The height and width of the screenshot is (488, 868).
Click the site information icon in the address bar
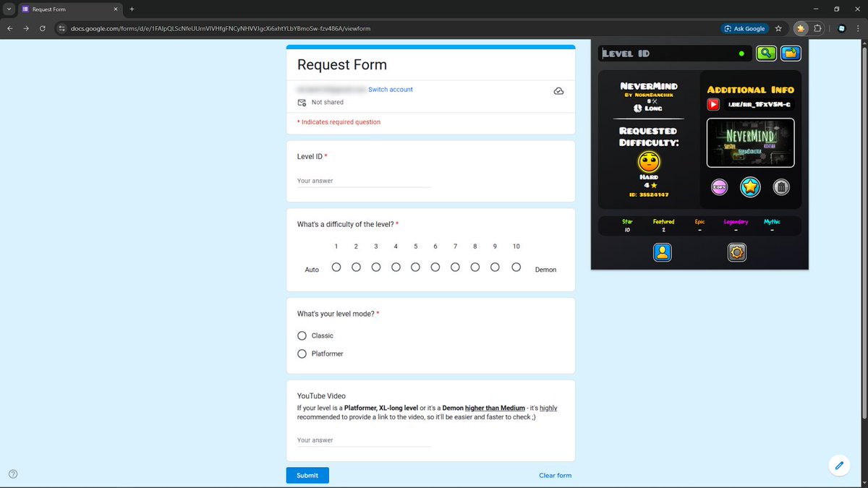click(61, 28)
